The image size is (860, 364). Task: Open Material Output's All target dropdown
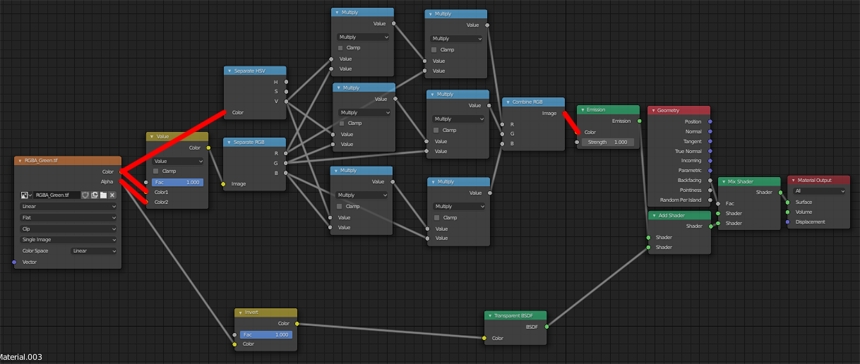(x=819, y=191)
